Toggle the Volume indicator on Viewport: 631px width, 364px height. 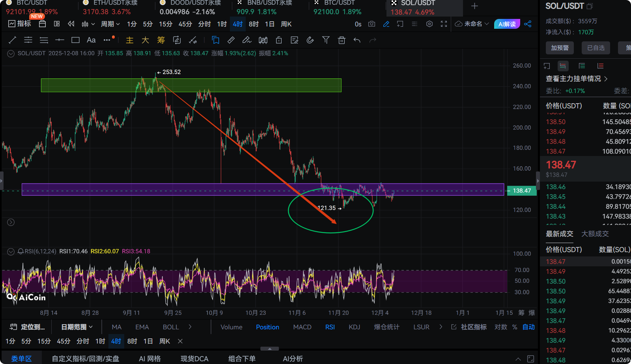231,327
